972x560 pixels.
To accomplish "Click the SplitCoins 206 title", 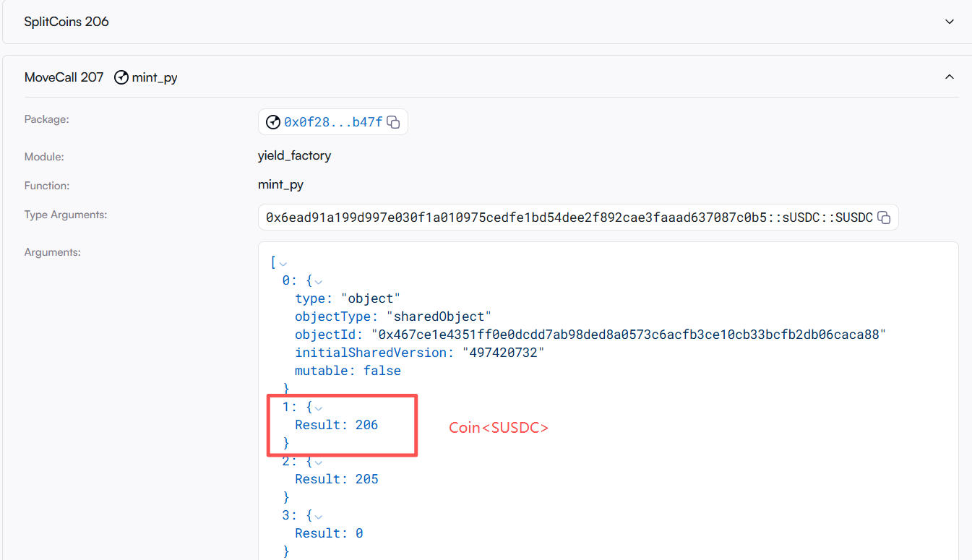I will pyautogui.click(x=66, y=22).
